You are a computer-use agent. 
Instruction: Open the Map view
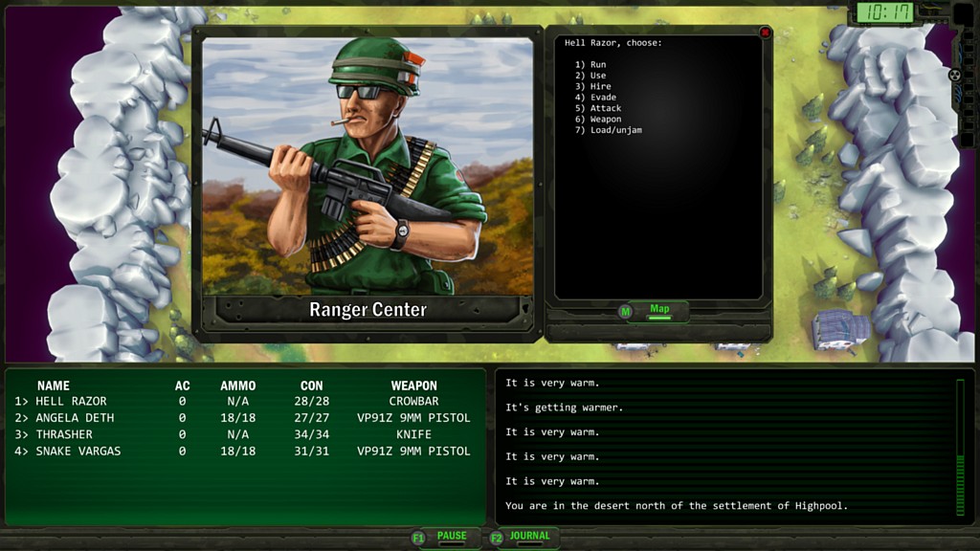(659, 310)
